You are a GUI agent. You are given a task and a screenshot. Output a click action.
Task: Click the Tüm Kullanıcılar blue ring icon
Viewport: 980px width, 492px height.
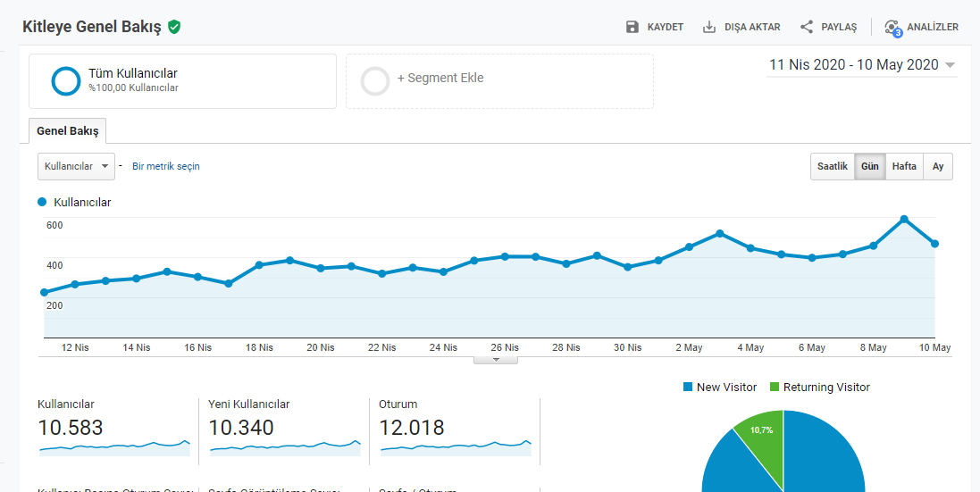[66, 81]
